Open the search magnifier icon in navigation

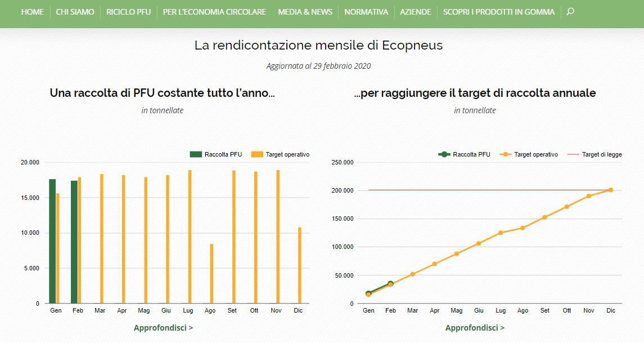[570, 11]
